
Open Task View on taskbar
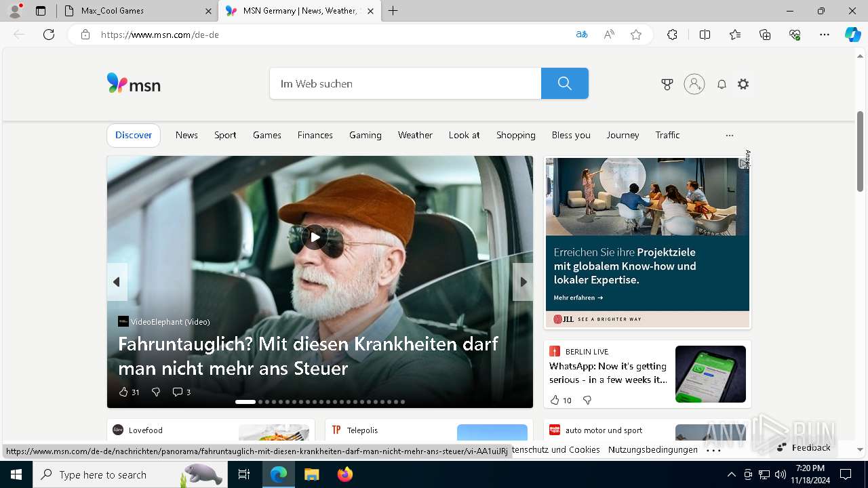[x=244, y=474]
